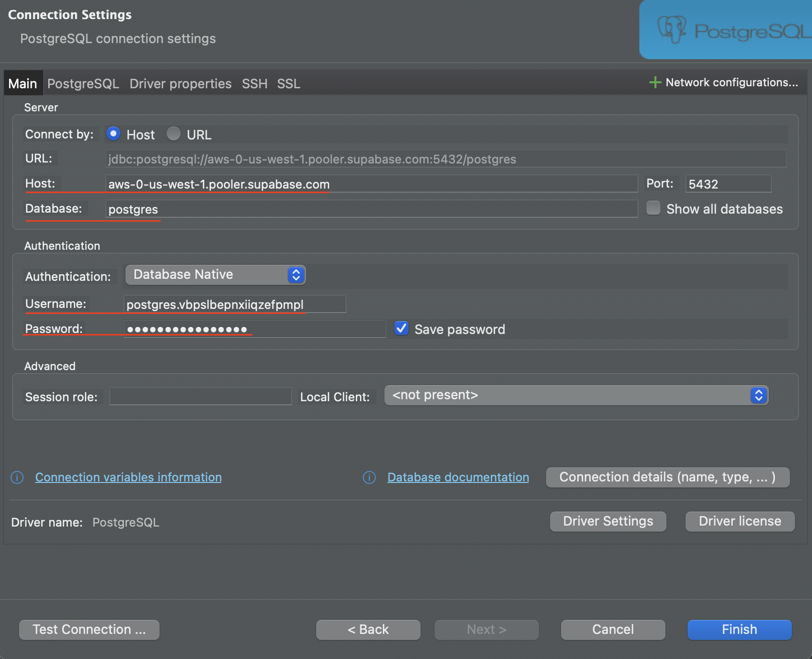This screenshot has width=812, height=659.
Task: Open the Driver properties tab
Action: click(x=180, y=84)
